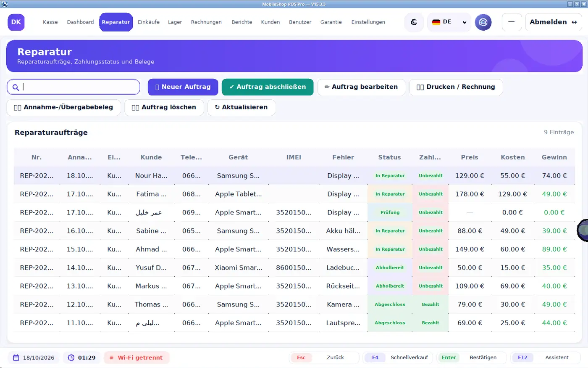Click the Thomas ... customer cell
The image size is (588, 368).
[151, 304]
